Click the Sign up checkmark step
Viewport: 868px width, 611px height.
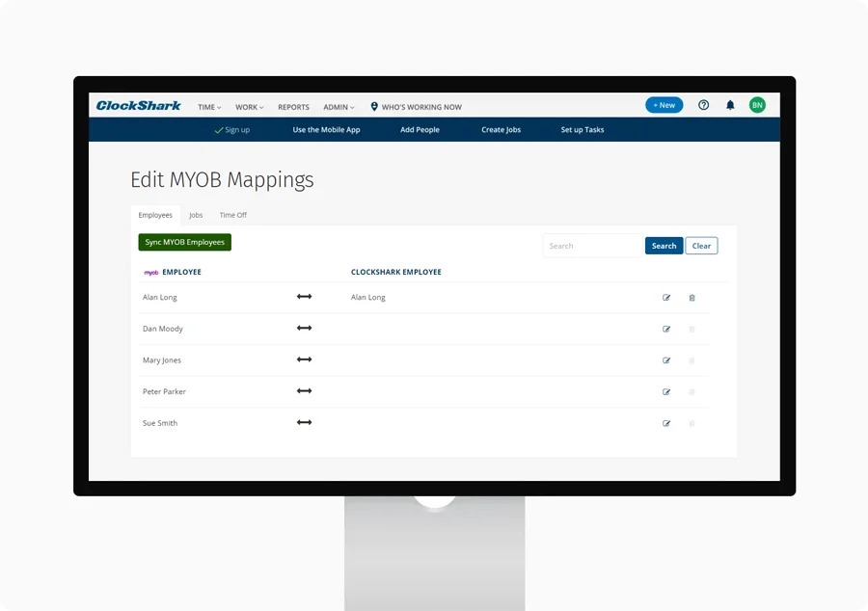coord(231,130)
